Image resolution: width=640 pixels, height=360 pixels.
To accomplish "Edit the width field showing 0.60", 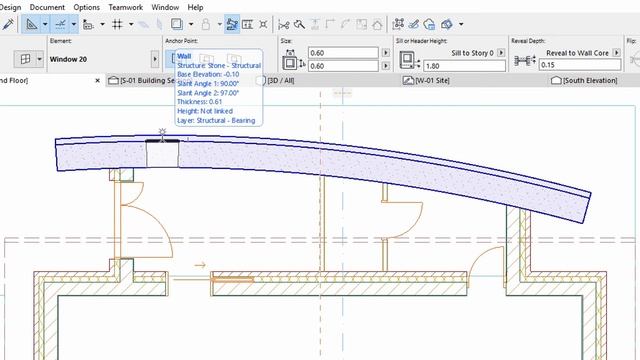I will [x=343, y=53].
